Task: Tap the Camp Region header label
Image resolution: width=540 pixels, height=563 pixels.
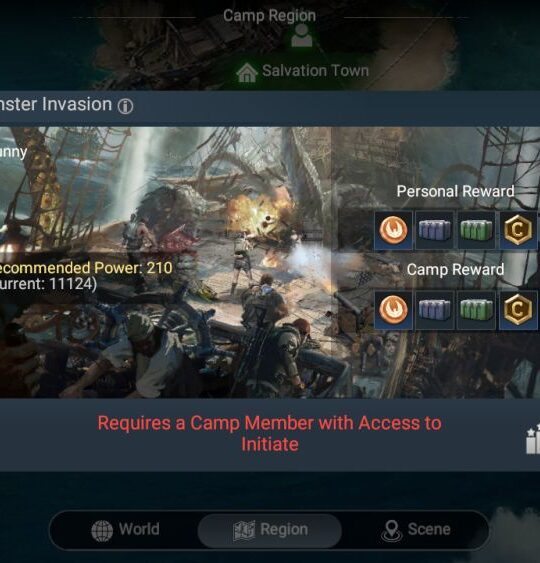Action: [x=269, y=16]
